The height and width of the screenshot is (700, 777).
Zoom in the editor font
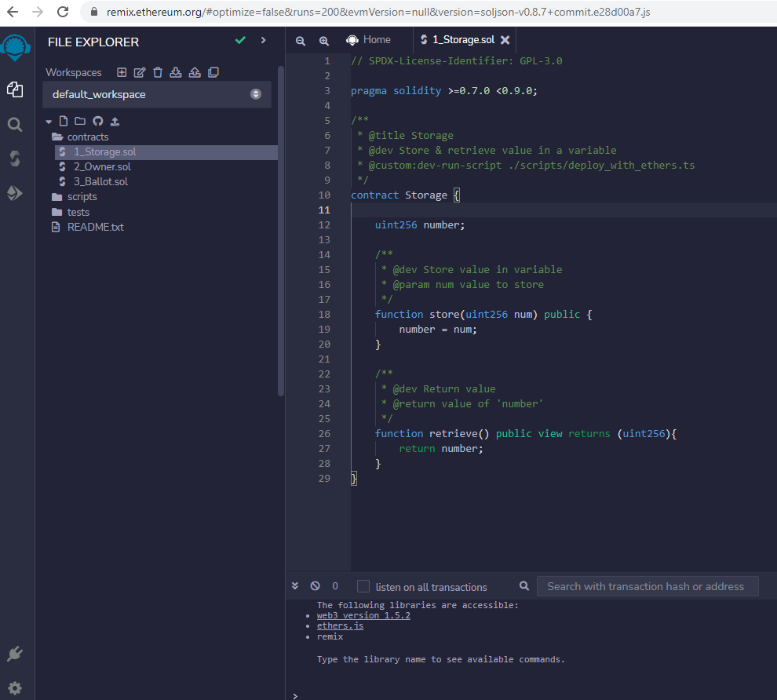(x=324, y=40)
